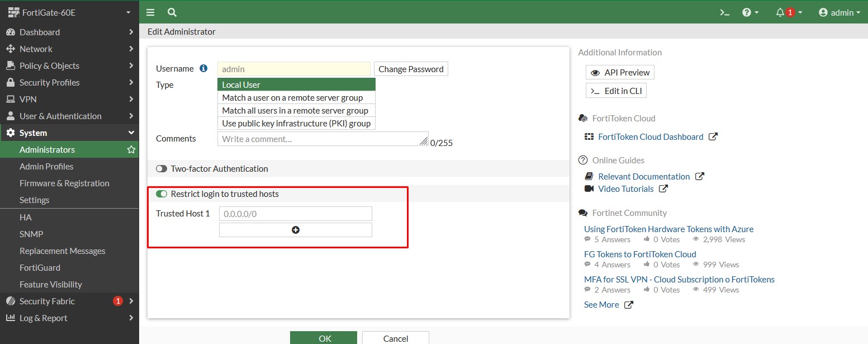868x344 pixels.
Task: Click the add trusted host plus icon
Action: tap(296, 230)
